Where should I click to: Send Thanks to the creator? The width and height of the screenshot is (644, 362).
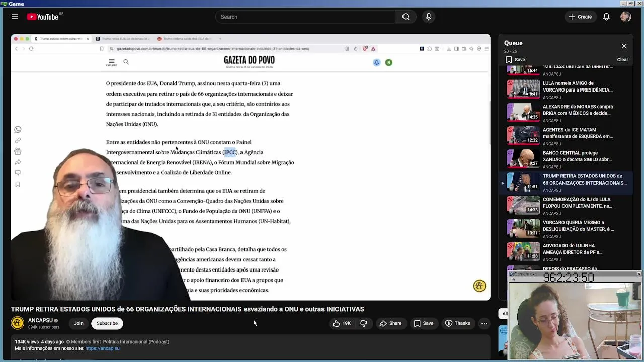(x=457, y=323)
